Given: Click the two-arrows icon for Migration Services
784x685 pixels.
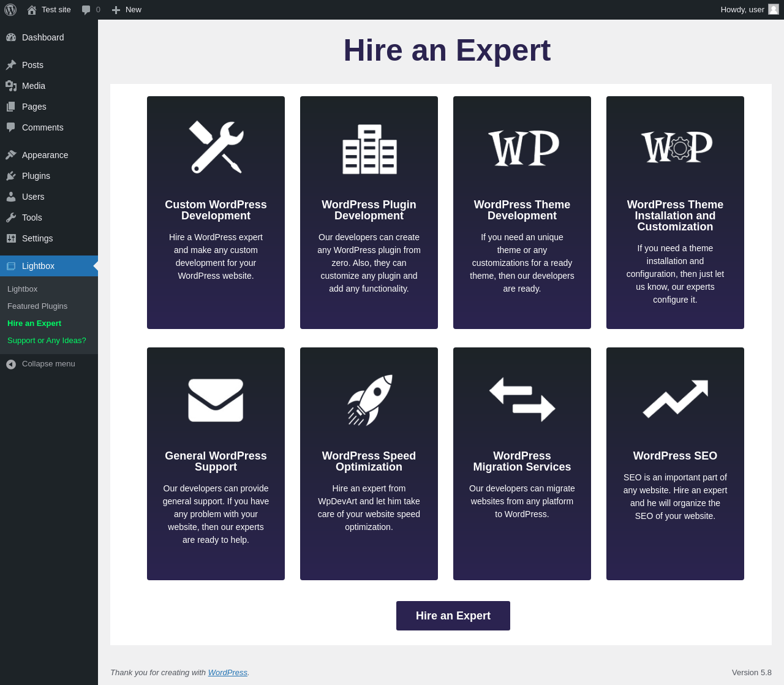Looking at the screenshot, I should click(522, 399).
